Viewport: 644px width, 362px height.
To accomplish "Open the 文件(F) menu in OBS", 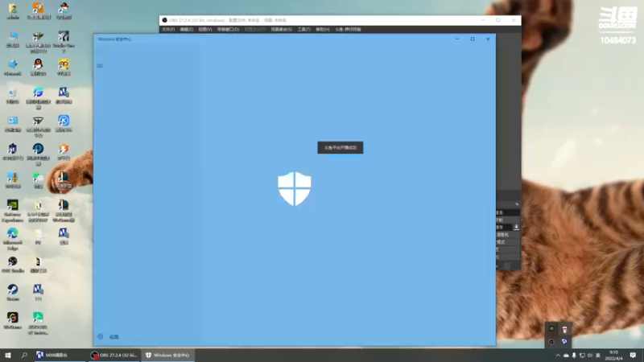I will 168,30.
